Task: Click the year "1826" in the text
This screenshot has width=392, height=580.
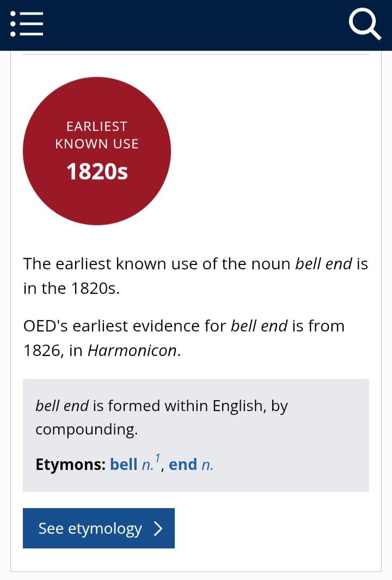Action: pyautogui.click(x=41, y=350)
